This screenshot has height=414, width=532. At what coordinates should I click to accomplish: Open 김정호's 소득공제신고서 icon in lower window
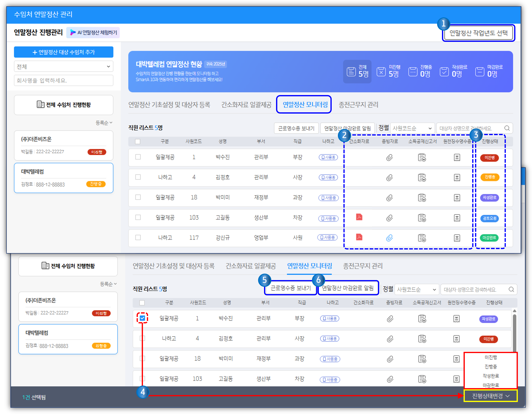pos(422,339)
